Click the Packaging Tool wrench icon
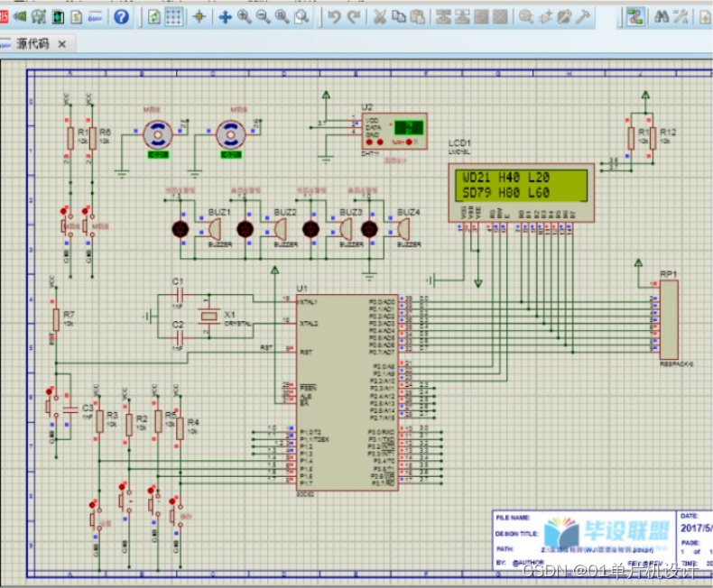Screen dimensions: 713x588 [564, 17]
